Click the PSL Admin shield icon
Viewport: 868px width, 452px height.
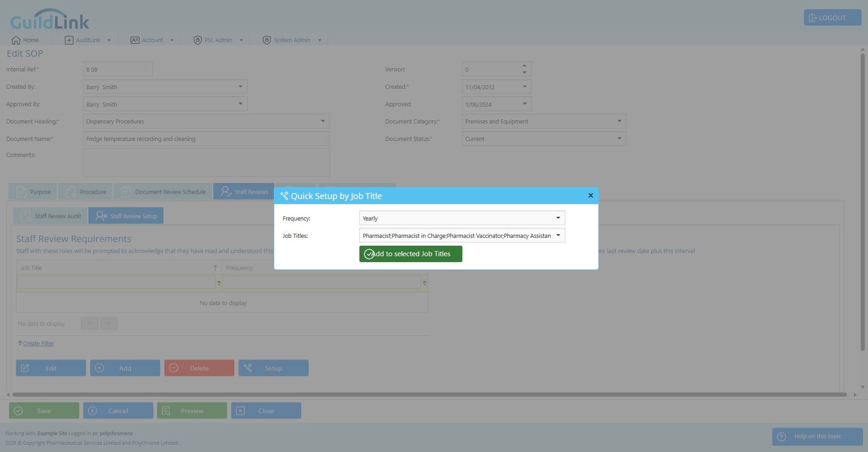pyautogui.click(x=198, y=40)
